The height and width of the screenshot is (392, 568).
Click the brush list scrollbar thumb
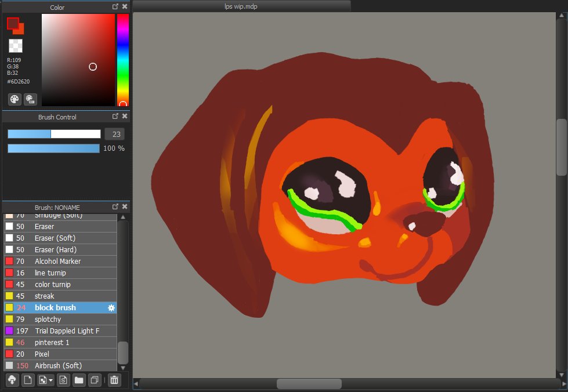point(123,353)
